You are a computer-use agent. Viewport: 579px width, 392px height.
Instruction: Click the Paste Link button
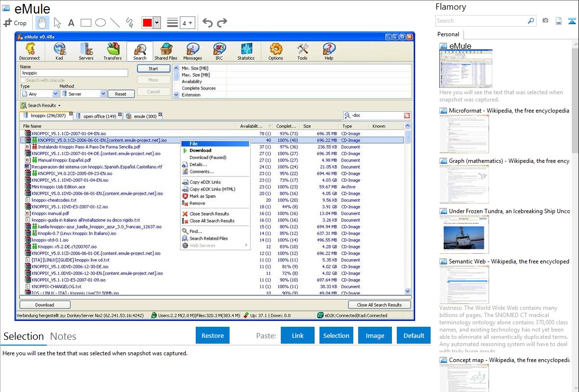(298, 335)
